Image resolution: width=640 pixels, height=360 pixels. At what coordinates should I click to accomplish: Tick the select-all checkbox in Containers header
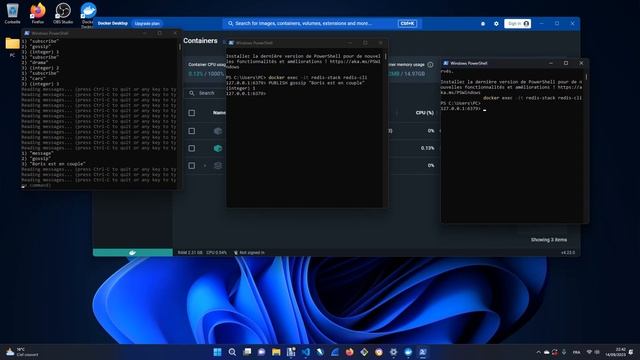point(191,113)
